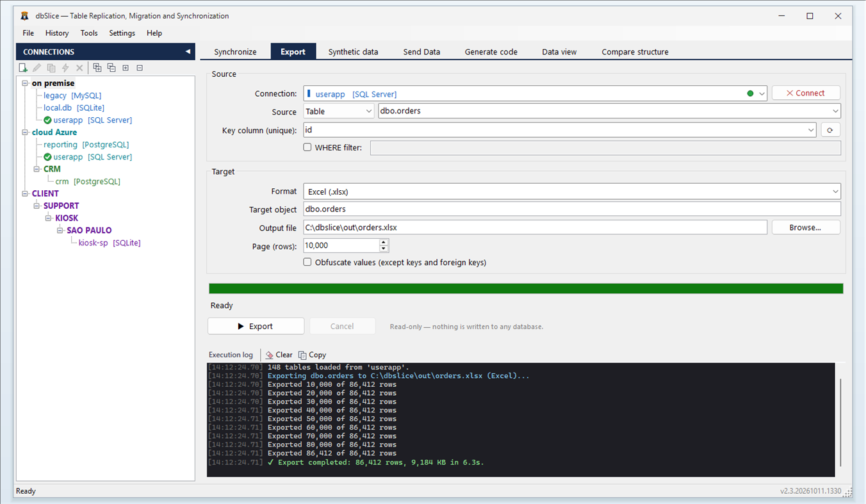Viewport: 866px width, 504px height.
Task: Click the dbSlice app icon in the title bar
Action: [x=25, y=16]
